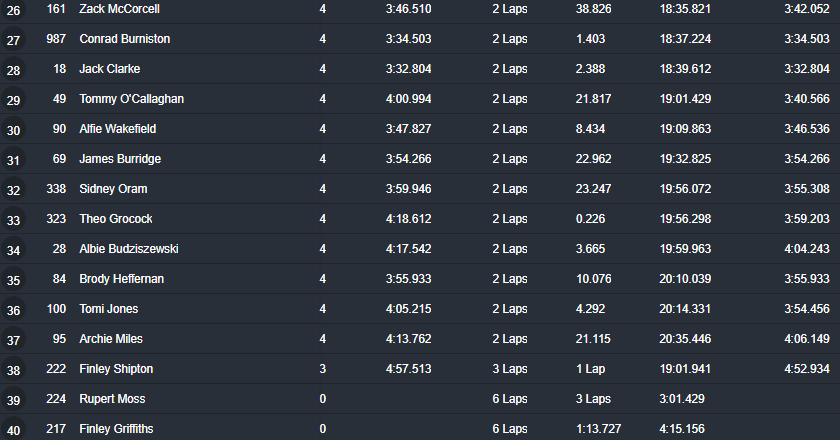
Task: Select Jack Clarke's name
Action: (109, 69)
